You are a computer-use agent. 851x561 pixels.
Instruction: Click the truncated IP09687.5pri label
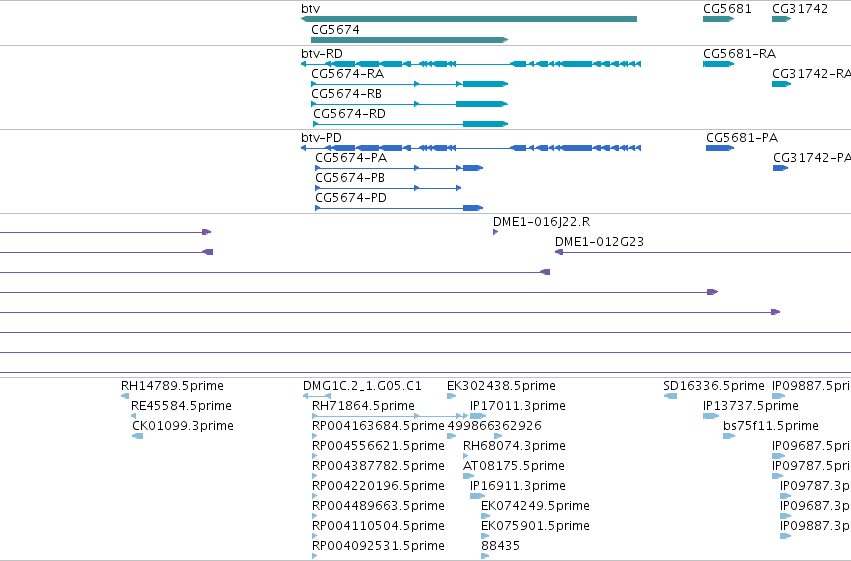pos(811,446)
